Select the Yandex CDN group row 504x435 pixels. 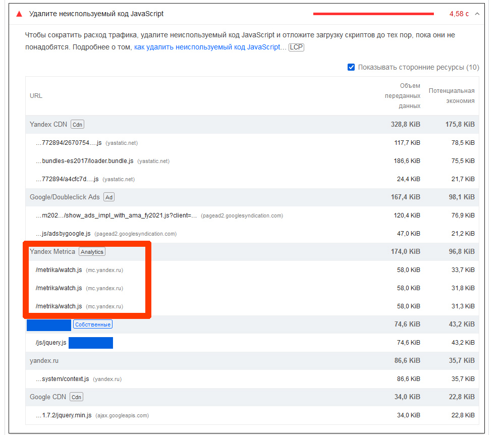tap(252, 125)
